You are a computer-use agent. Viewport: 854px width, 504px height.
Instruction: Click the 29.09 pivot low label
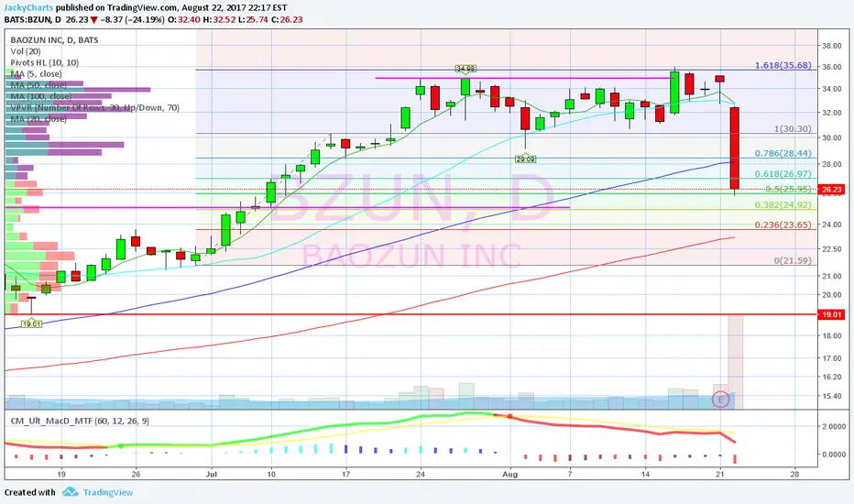tap(526, 159)
